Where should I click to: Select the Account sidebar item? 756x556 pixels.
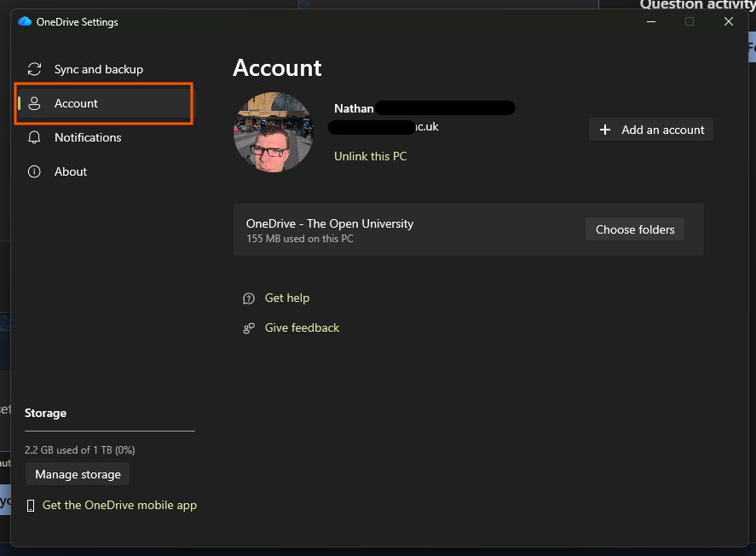(x=104, y=103)
